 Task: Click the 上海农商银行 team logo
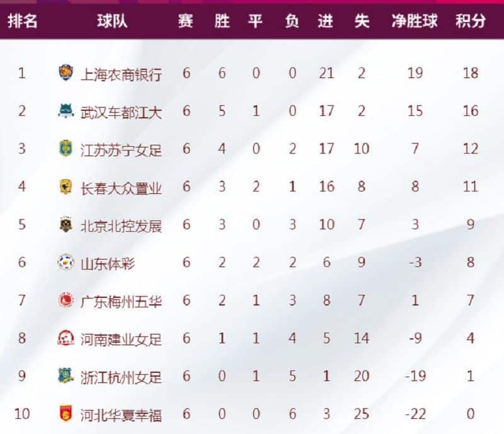coord(66,72)
